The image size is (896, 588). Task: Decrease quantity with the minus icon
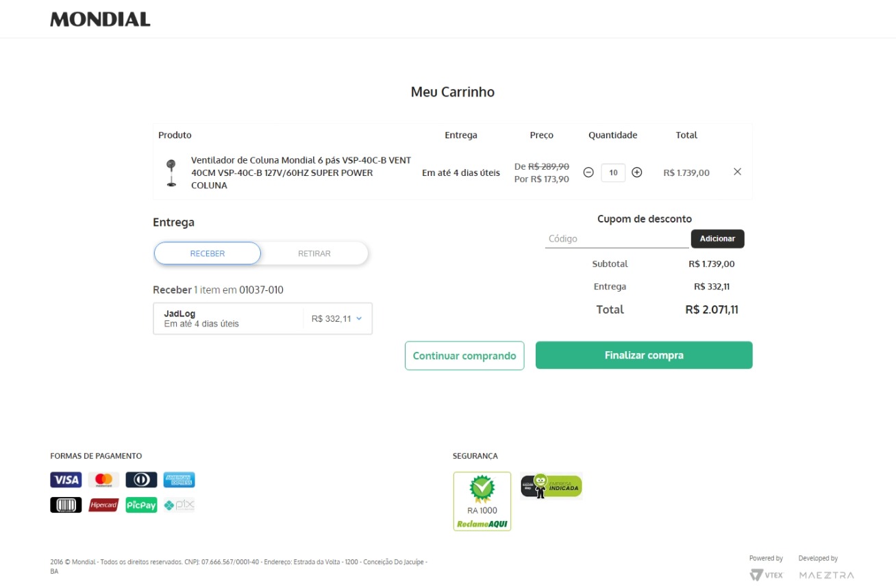point(588,172)
